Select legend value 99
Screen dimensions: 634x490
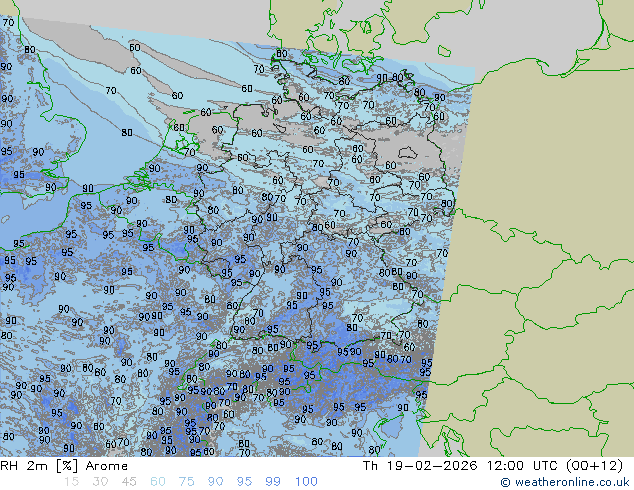click(x=273, y=482)
